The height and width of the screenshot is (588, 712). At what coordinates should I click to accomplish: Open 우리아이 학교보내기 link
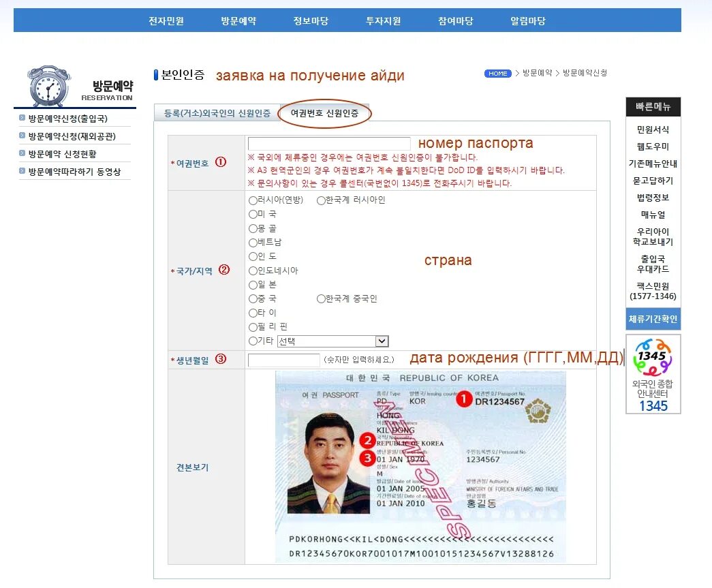tap(653, 236)
